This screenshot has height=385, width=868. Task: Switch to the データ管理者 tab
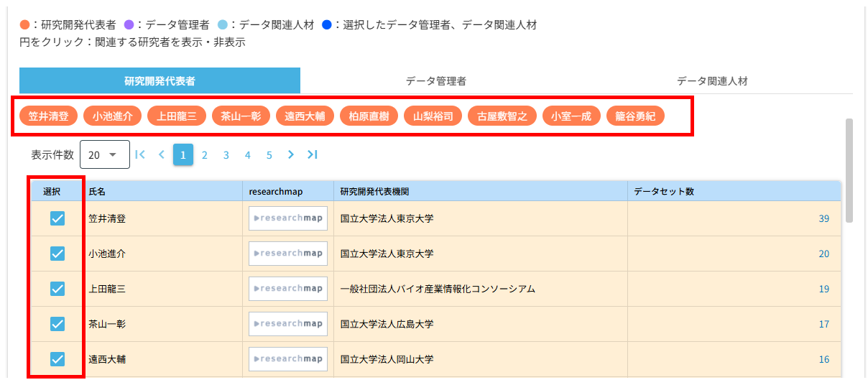(x=435, y=81)
